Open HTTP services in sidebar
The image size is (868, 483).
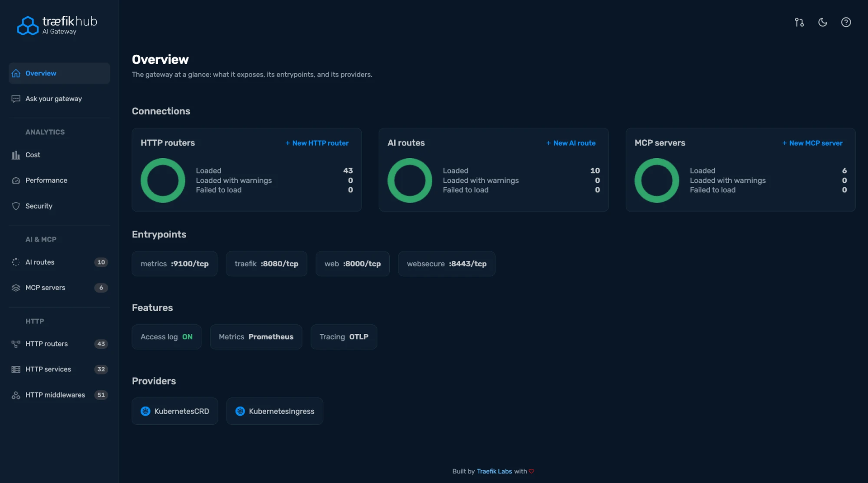(59, 369)
